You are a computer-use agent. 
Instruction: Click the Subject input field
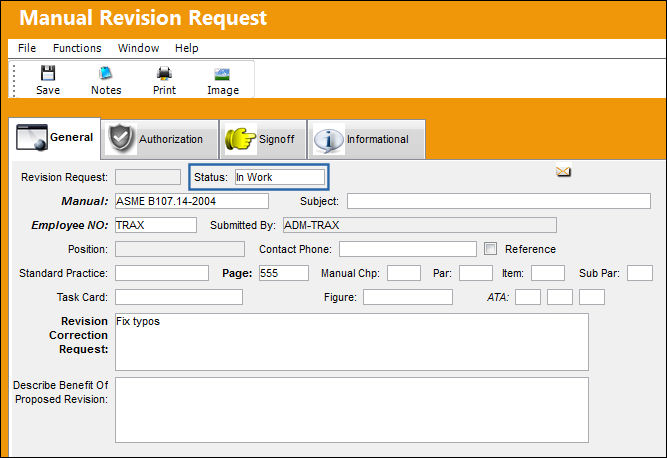pos(499,201)
